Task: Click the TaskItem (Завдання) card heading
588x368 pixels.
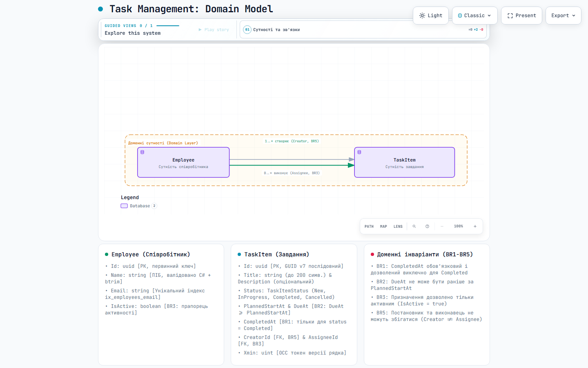Action: [276, 254]
